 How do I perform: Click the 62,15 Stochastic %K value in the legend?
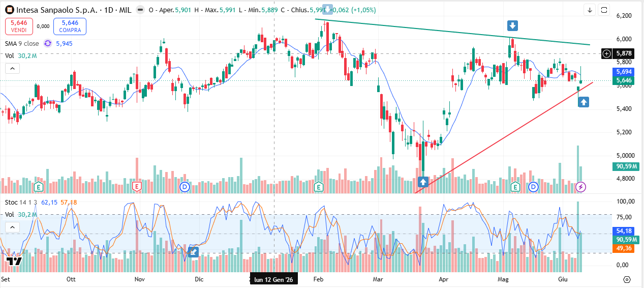(x=49, y=202)
